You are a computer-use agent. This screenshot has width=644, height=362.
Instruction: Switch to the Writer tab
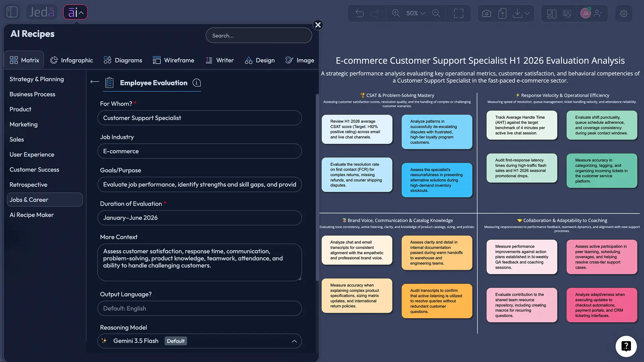[x=219, y=60]
